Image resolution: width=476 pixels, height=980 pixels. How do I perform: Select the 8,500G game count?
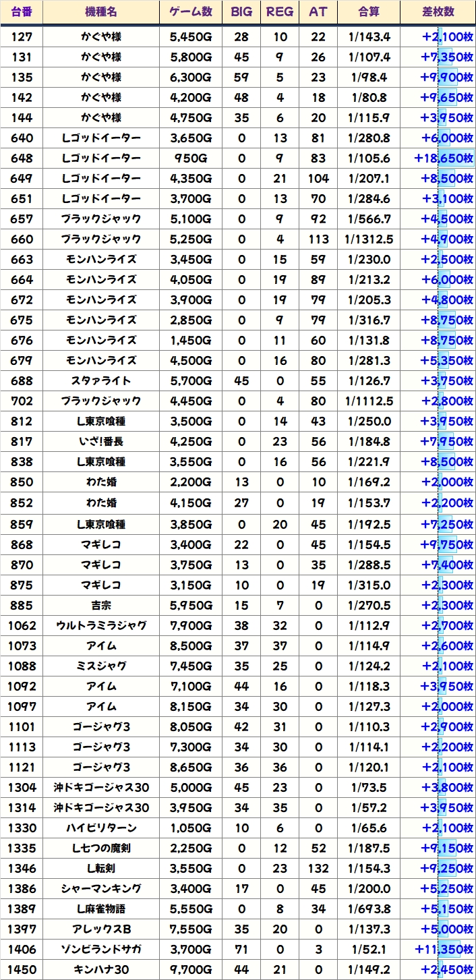pos(190,645)
